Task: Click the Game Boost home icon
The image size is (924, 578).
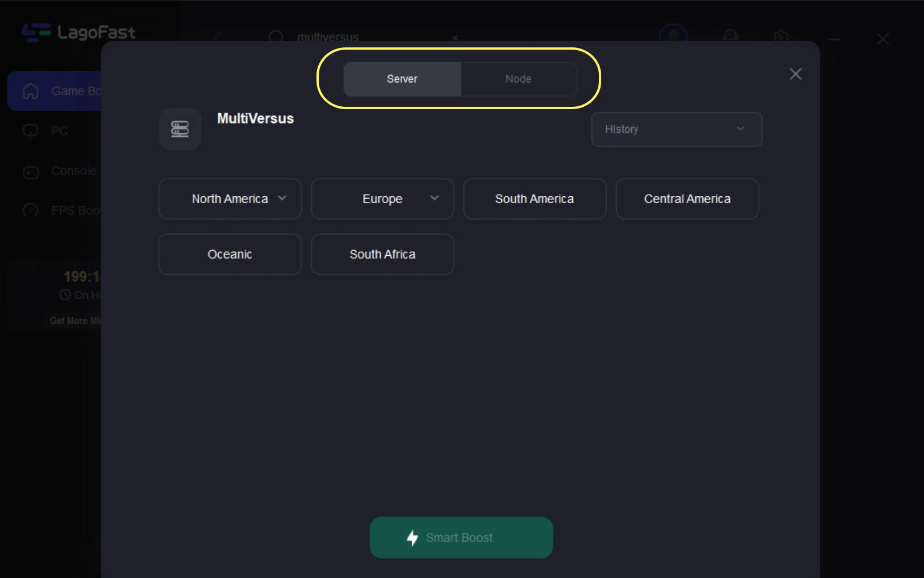Action: [x=31, y=91]
